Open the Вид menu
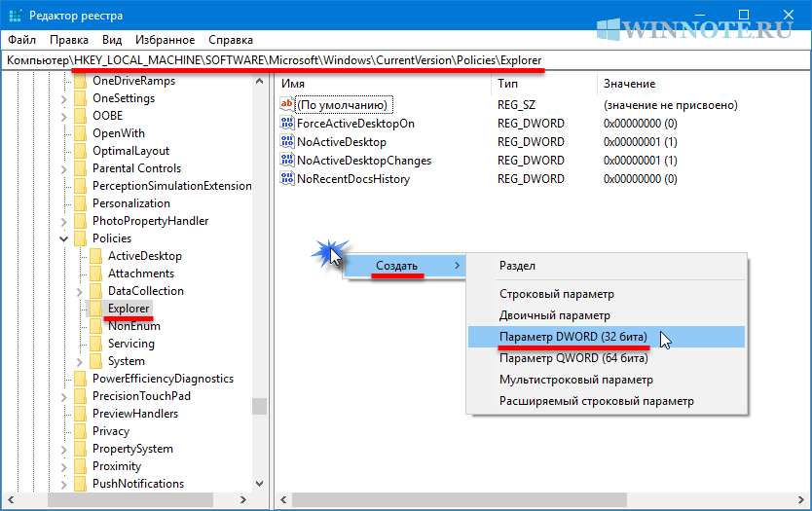Image resolution: width=812 pixels, height=511 pixels. 112,40
